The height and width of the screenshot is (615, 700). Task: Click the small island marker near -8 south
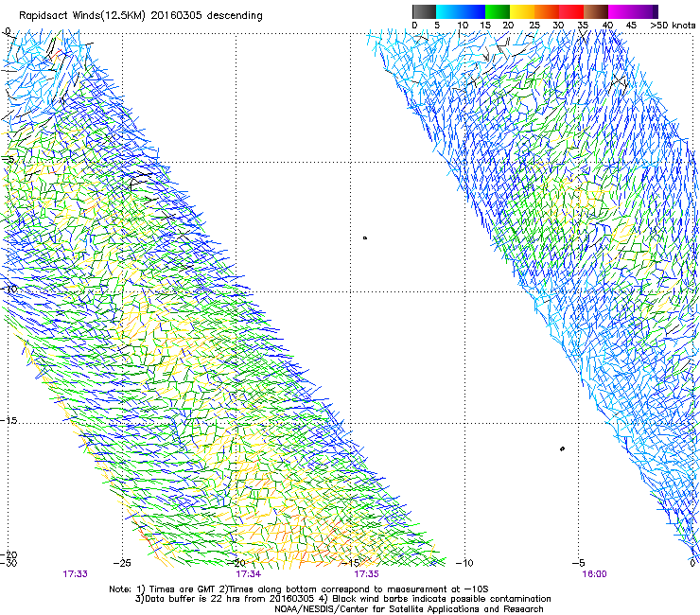pyautogui.click(x=365, y=238)
